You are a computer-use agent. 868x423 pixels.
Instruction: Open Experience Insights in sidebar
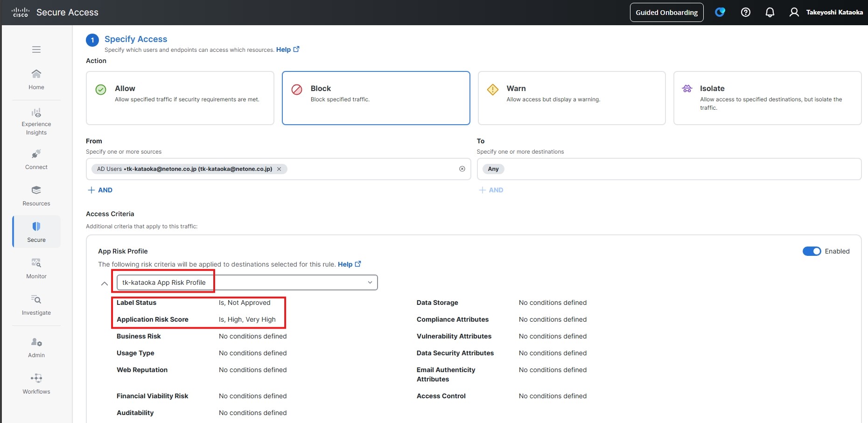click(x=36, y=121)
